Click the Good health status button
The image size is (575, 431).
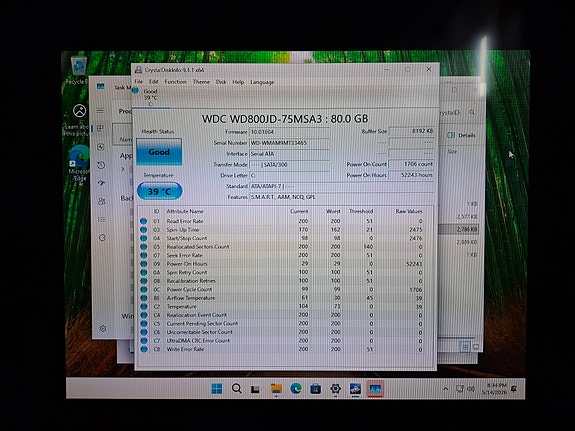click(159, 151)
